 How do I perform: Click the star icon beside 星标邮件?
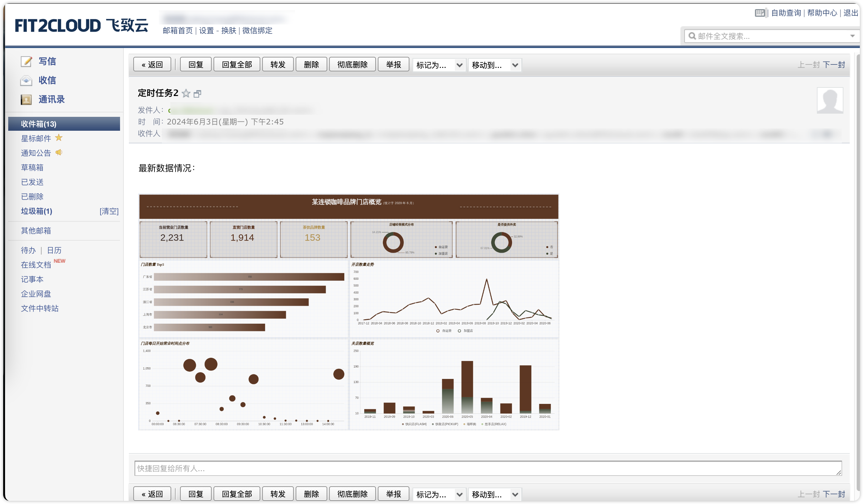[x=59, y=138]
